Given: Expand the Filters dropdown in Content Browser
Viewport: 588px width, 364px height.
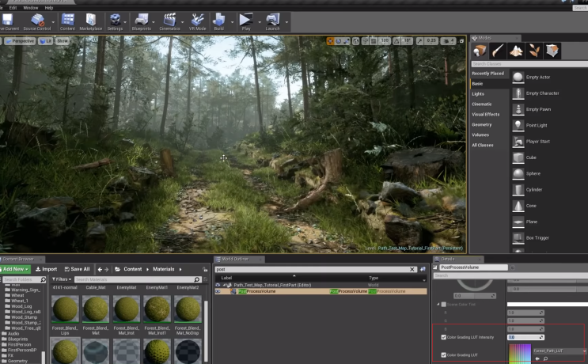Looking at the screenshot, I should click(x=62, y=279).
